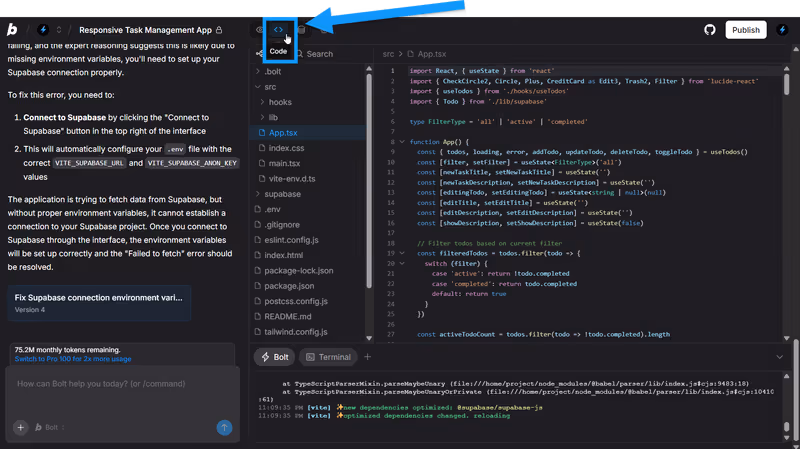Screen dimensions: 800x449
Task: Switch to Code view toggle
Action: pos(278,30)
